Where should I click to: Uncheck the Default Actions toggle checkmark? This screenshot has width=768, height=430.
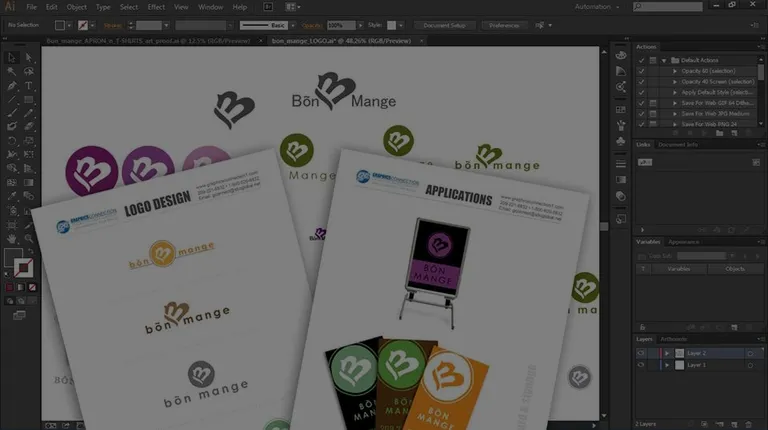pyautogui.click(x=641, y=60)
